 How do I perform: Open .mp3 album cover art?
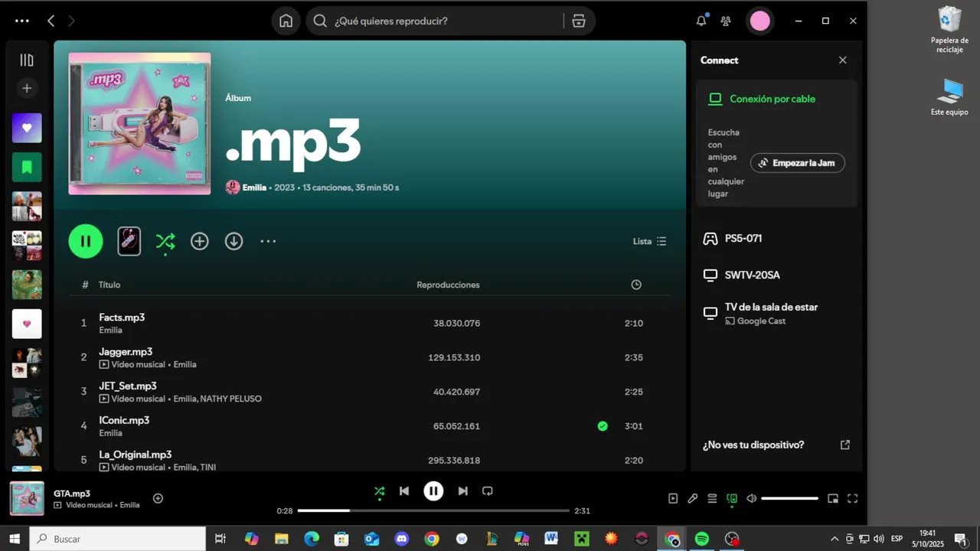point(139,123)
